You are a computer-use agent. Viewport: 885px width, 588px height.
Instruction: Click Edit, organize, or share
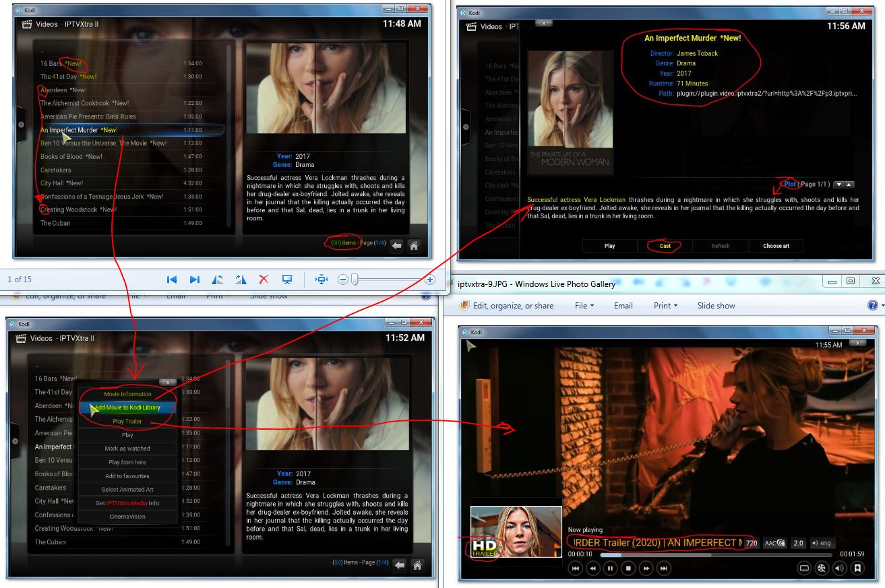[506, 306]
